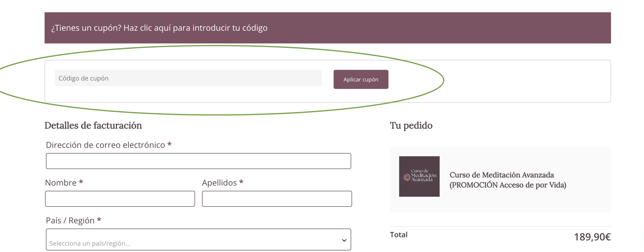Expand country list via the chevron arrow
The height and width of the screenshot is (252, 644).
pos(344,240)
